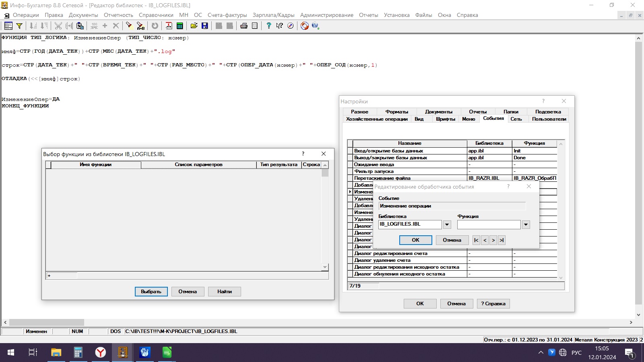
Task: Click the context help arrow-question icon
Action: point(279,26)
